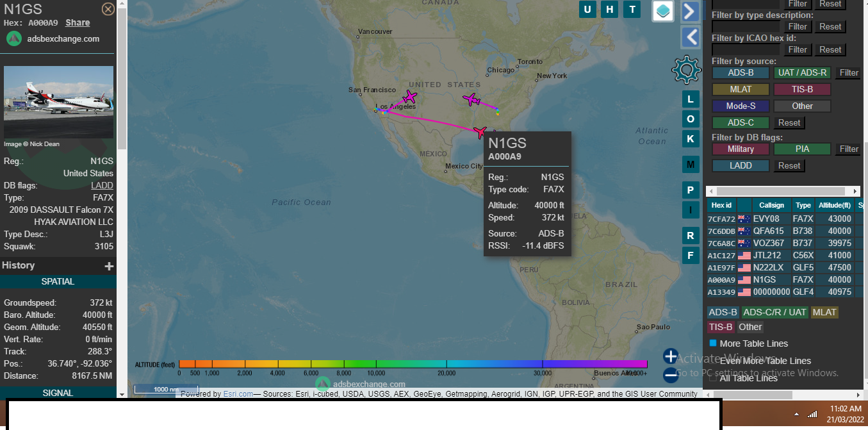
Task: Expand the History section plus icon
Action: click(x=109, y=266)
